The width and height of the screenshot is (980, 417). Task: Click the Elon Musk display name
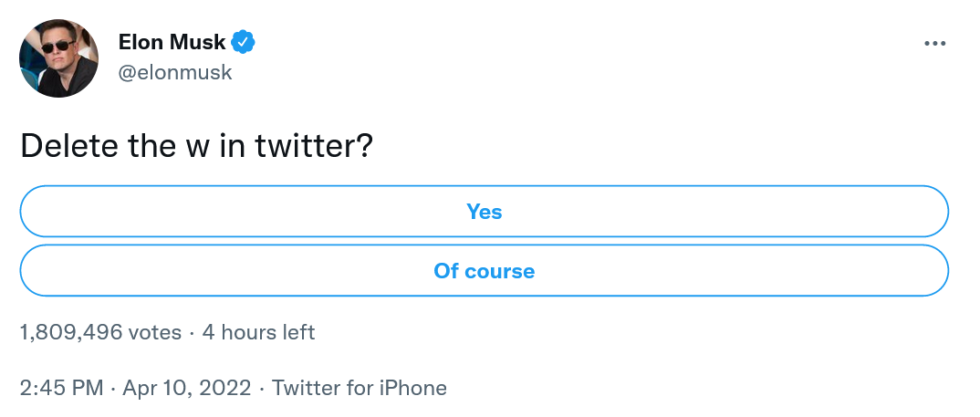[x=172, y=41]
